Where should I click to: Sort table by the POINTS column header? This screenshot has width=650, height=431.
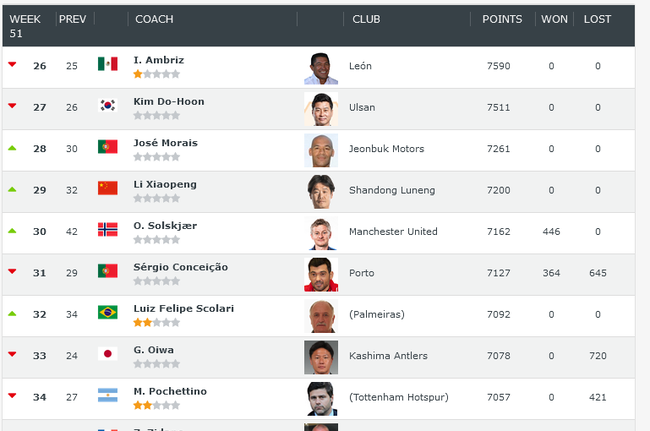(502, 19)
